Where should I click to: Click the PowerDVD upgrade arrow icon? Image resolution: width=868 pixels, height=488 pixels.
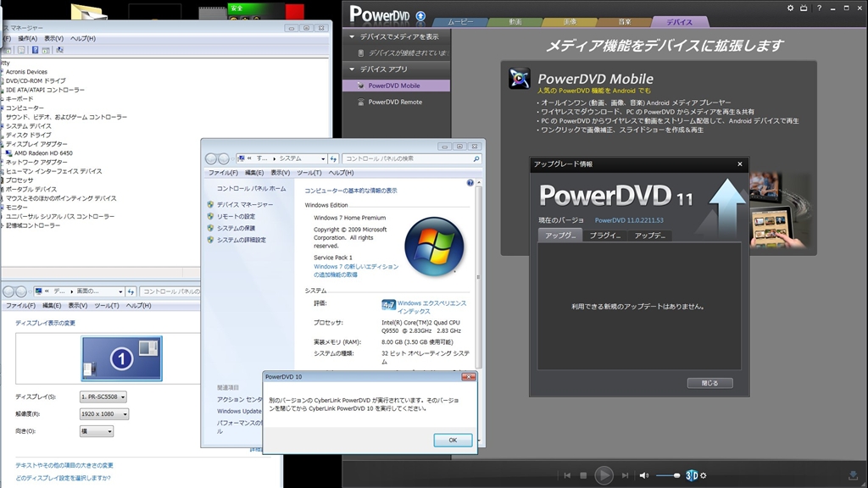420,16
